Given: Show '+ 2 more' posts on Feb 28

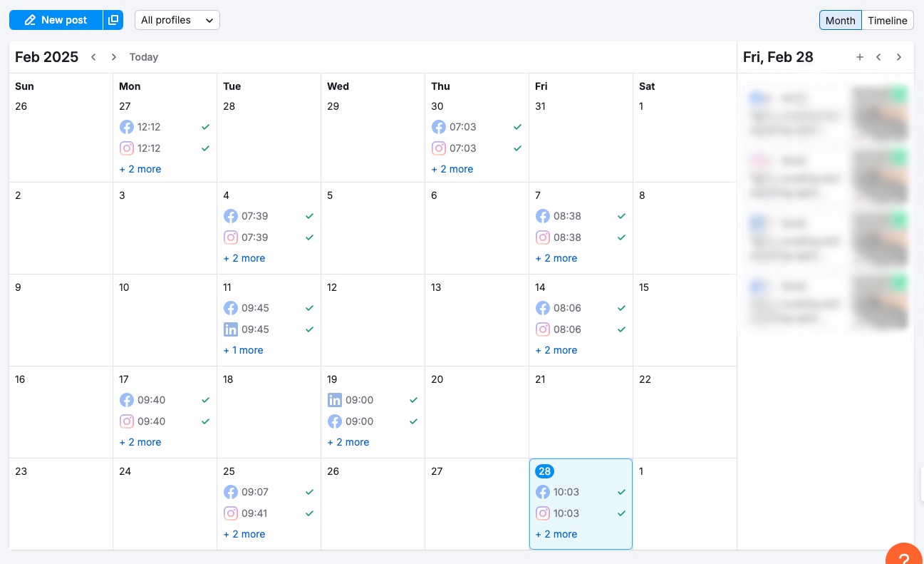Looking at the screenshot, I should pyautogui.click(x=556, y=534).
